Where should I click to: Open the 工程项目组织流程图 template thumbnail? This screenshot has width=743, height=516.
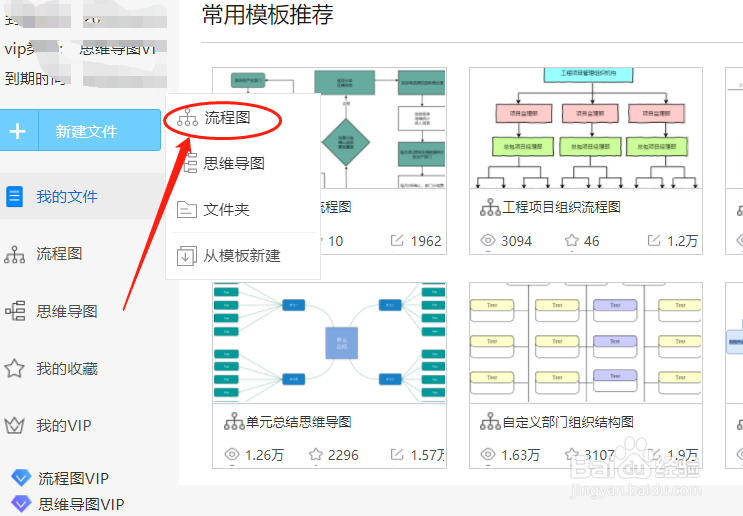[x=586, y=128]
